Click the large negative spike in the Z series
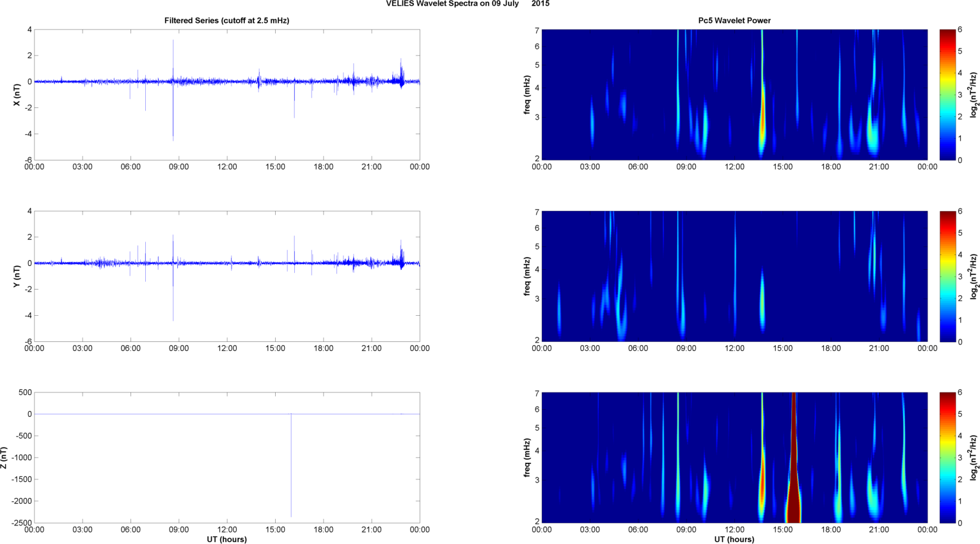Screen dimensions: 980x544 pos(291,465)
